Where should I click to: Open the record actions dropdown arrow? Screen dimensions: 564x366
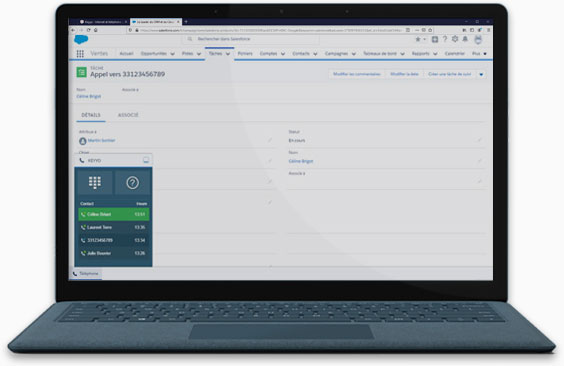coord(481,74)
